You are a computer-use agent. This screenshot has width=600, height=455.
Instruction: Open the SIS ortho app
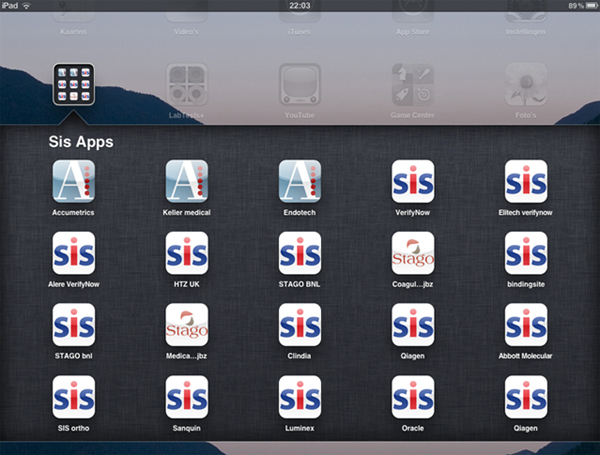(x=73, y=397)
